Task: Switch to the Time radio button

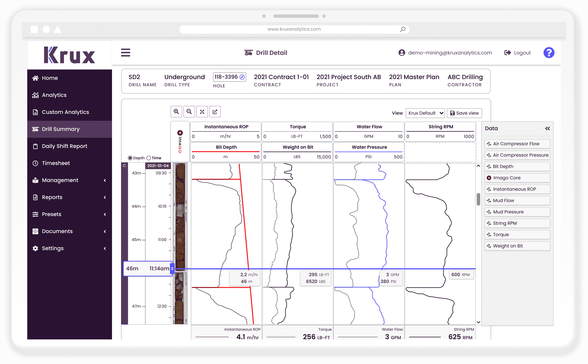Action: [x=149, y=158]
